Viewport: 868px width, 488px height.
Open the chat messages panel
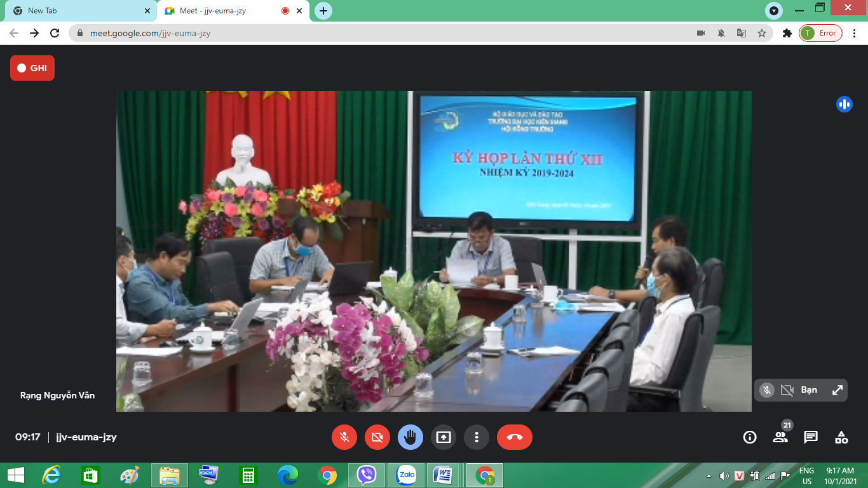pyautogui.click(x=811, y=437)
